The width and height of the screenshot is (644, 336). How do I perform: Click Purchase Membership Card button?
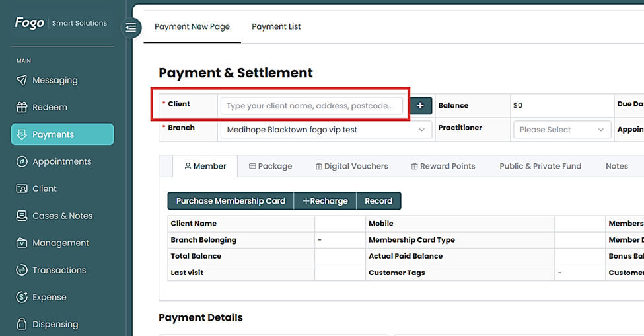click(231, 201)
